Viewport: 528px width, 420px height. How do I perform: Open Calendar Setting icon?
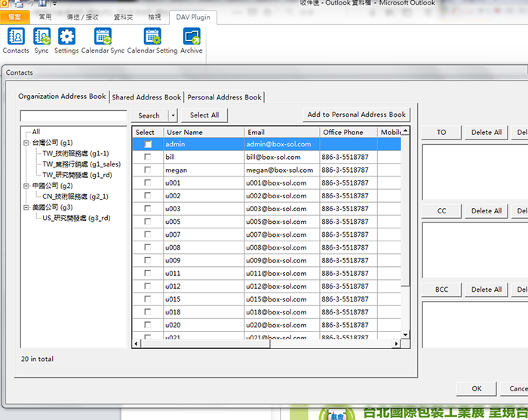[x=152, y=41]
